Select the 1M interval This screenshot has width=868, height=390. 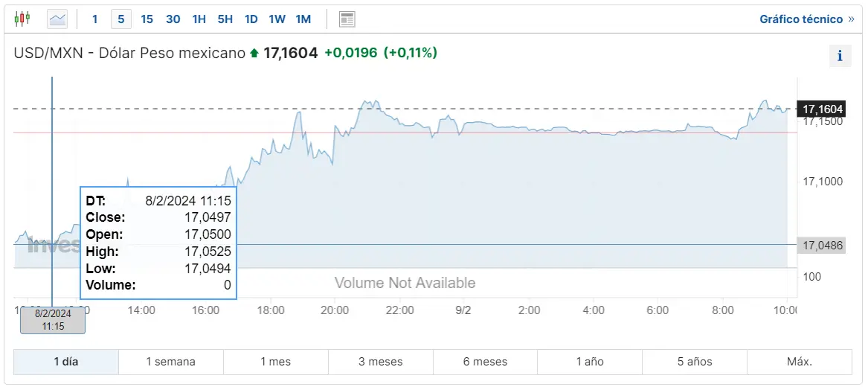tap(303, 19)
